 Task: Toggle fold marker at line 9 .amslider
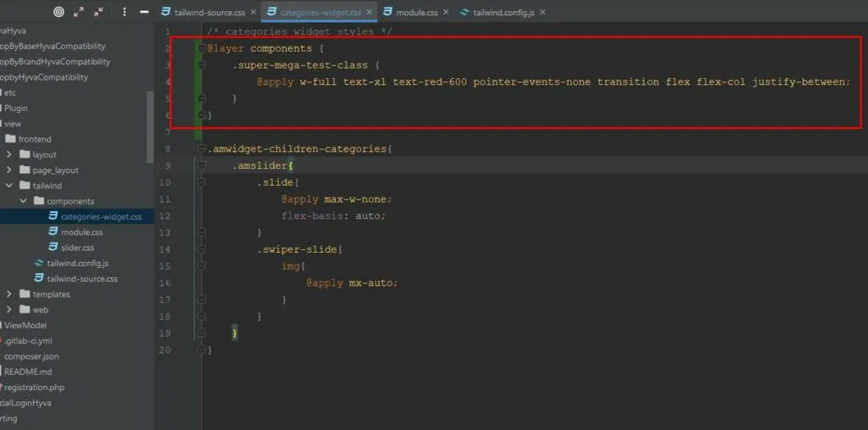[202, 165]
